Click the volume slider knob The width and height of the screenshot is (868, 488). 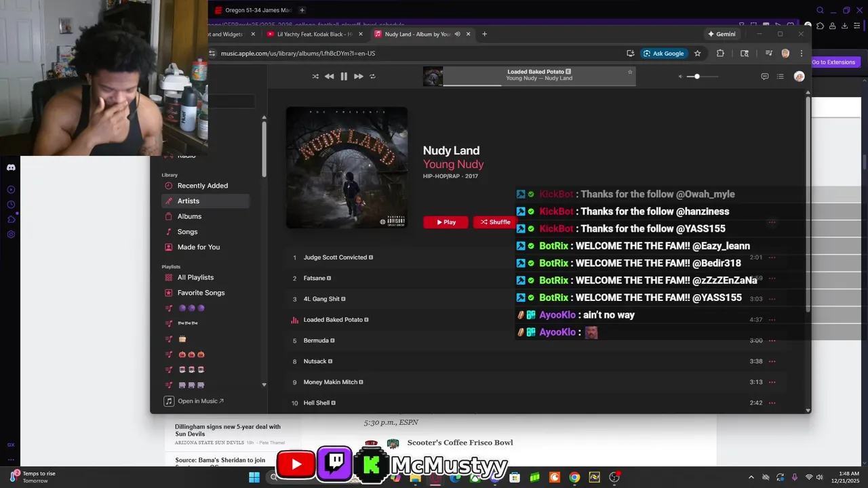696,77
